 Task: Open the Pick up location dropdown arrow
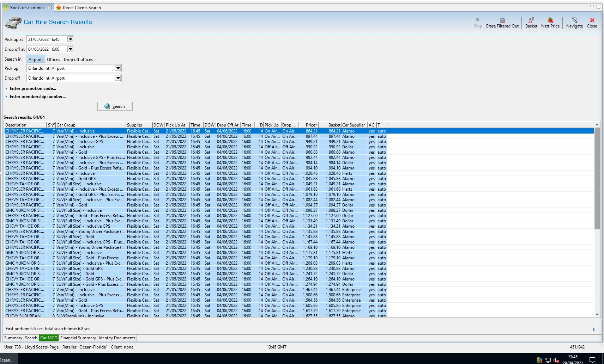(x=118, y=68)
